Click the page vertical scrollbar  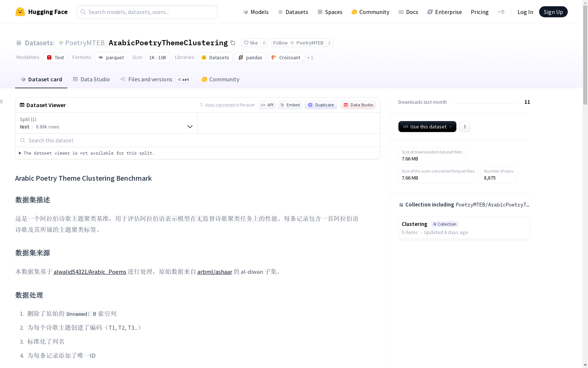(x=585, y=55)
